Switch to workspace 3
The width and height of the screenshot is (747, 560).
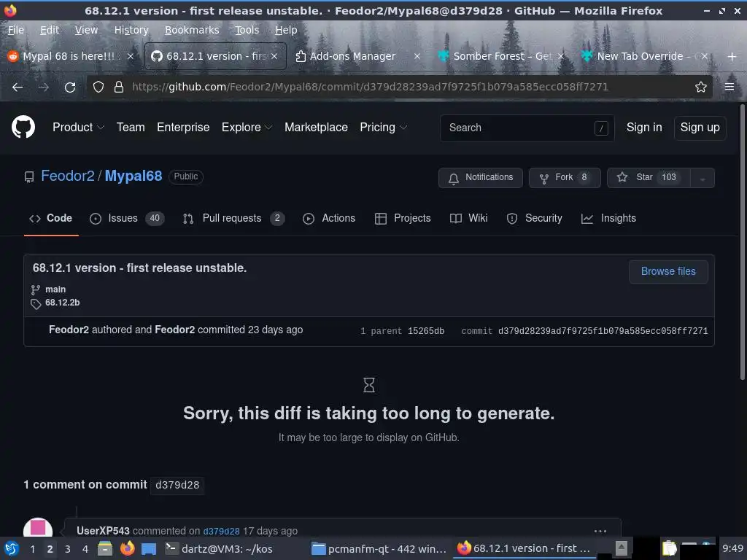tap(68, 549)
